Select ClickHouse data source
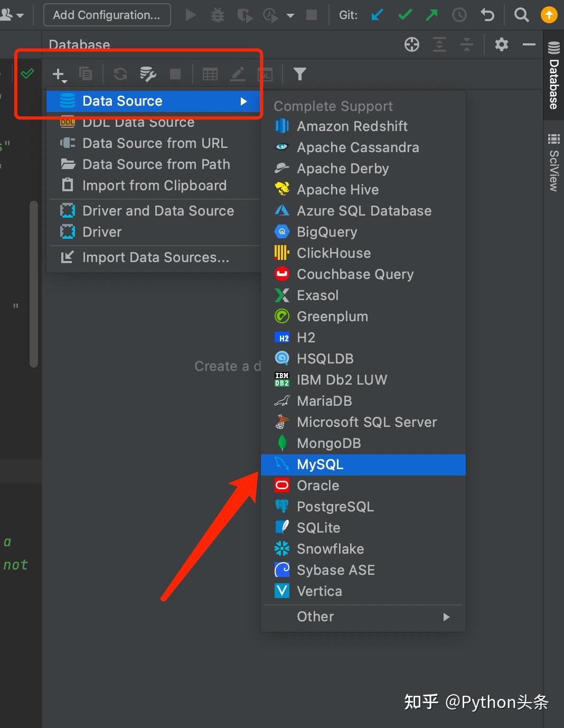 pos(363,253)
